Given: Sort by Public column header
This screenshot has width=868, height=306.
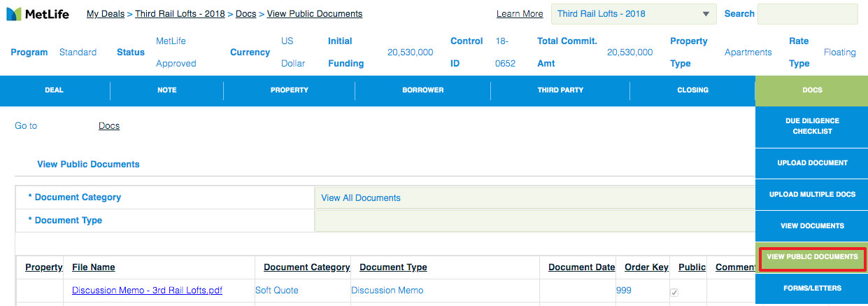Looking at the screenshot, I should (x=692, y=267).
